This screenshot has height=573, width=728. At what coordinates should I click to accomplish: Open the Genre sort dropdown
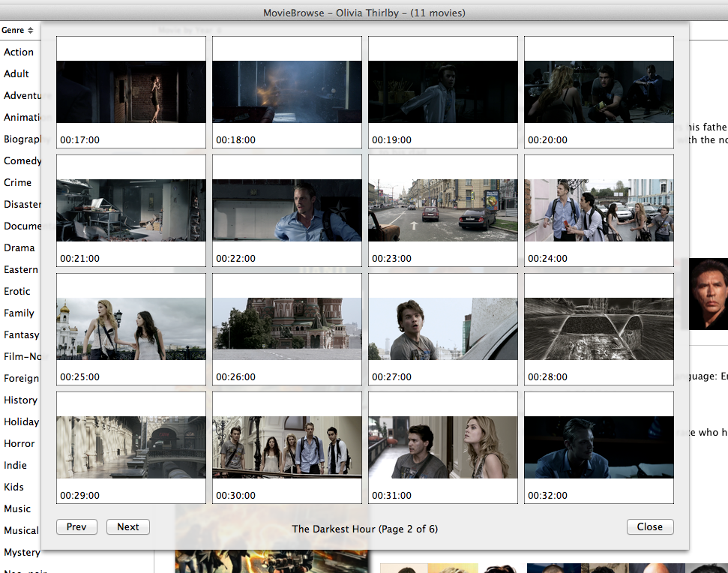[18, 30]
